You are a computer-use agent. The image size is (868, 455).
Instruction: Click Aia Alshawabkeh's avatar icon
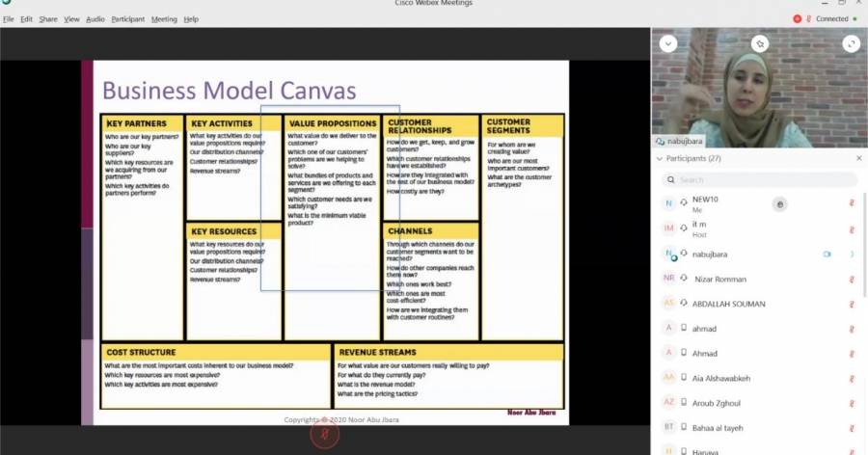(668, 378)
